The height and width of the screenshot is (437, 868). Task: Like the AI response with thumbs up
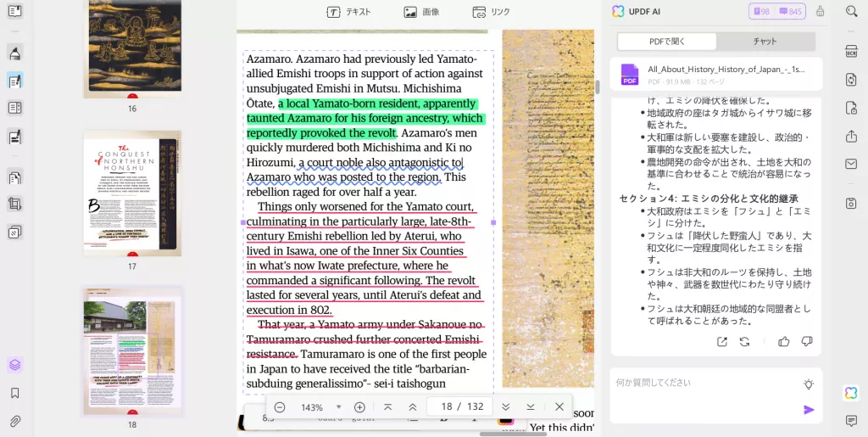pos(783,342)
